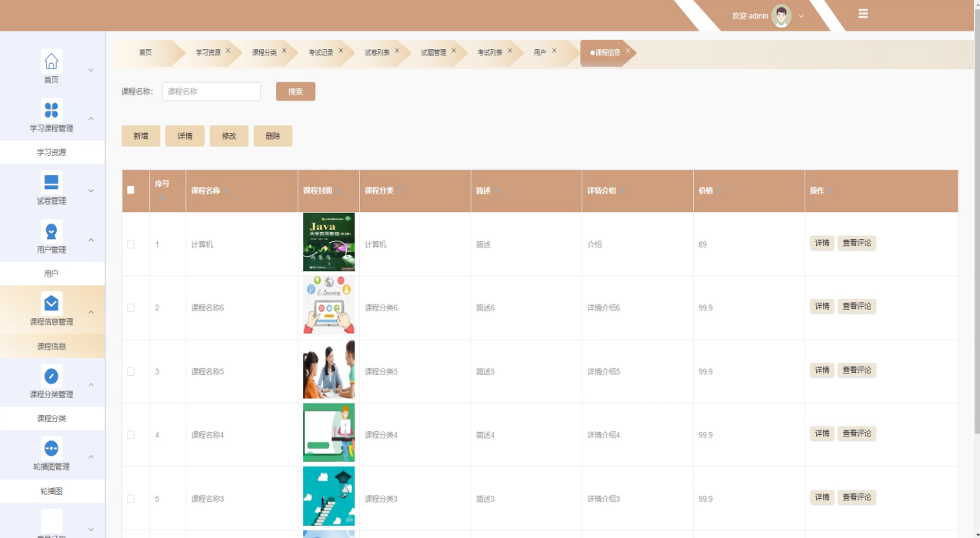
Task: Click the home icon in the sidebar
Action: (x=51, y=61)
